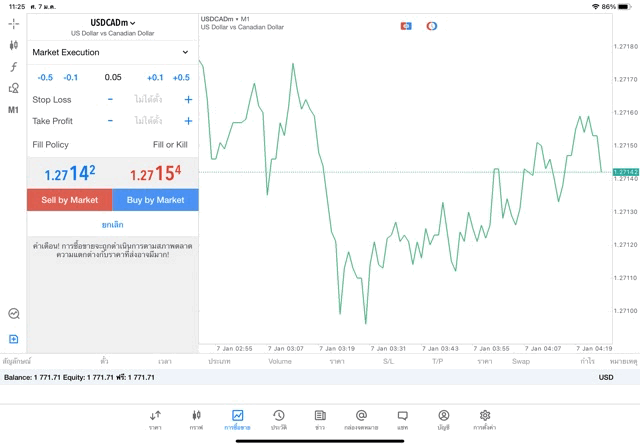Open the trade tab in bottom bar
640x447 pixels.
click(x=237, y=420)
